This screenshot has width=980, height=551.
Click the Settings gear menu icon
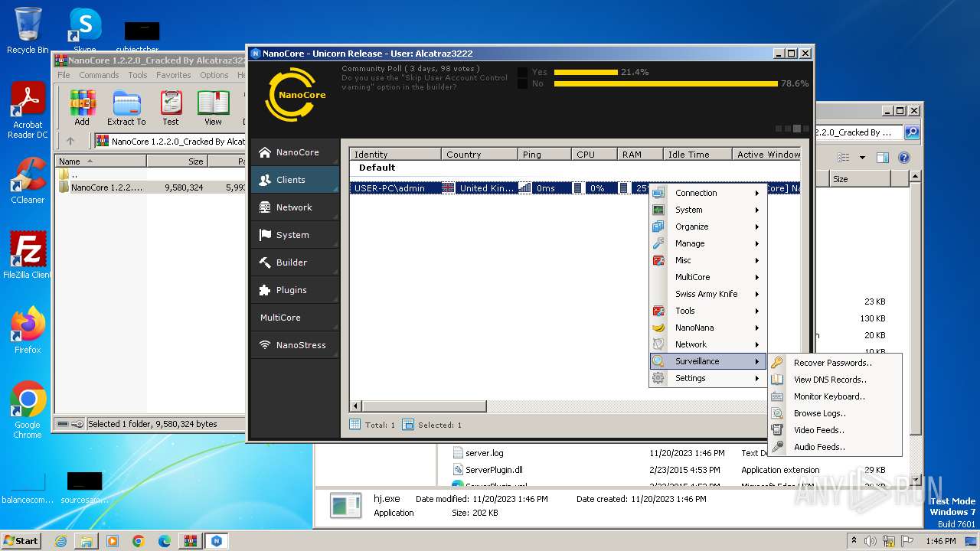coord(658,378)
